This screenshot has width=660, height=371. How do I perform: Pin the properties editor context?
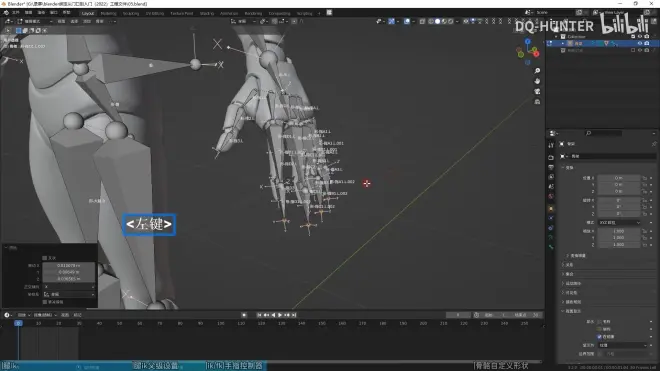click(654, 144)
